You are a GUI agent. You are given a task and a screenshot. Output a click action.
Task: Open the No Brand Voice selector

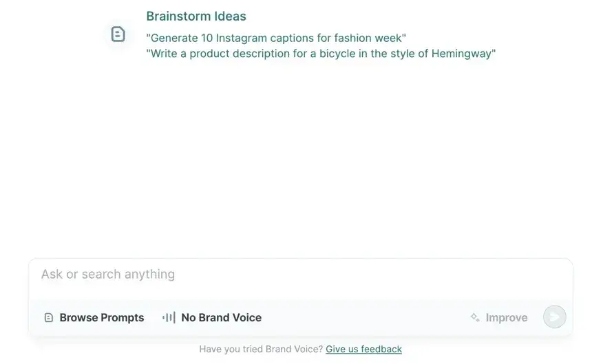click(212, 318)
